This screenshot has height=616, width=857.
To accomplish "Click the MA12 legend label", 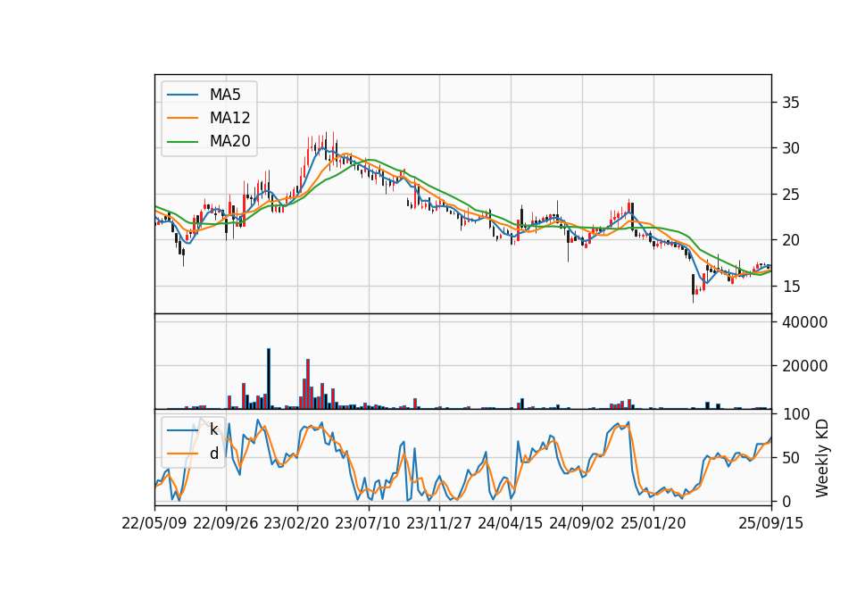I will (x=229, y=118).
